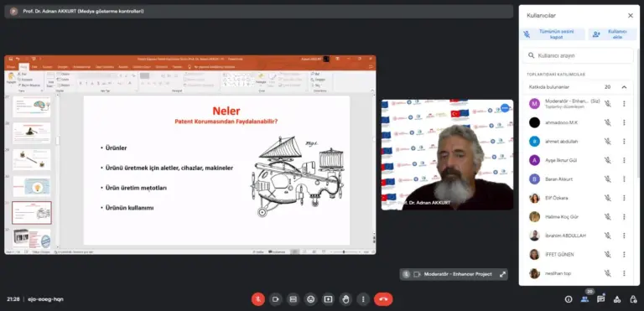Open three-dot menu for Moderatör - Enhan... row
This screenshot has height=311, width=644.
tap(624, 104)
